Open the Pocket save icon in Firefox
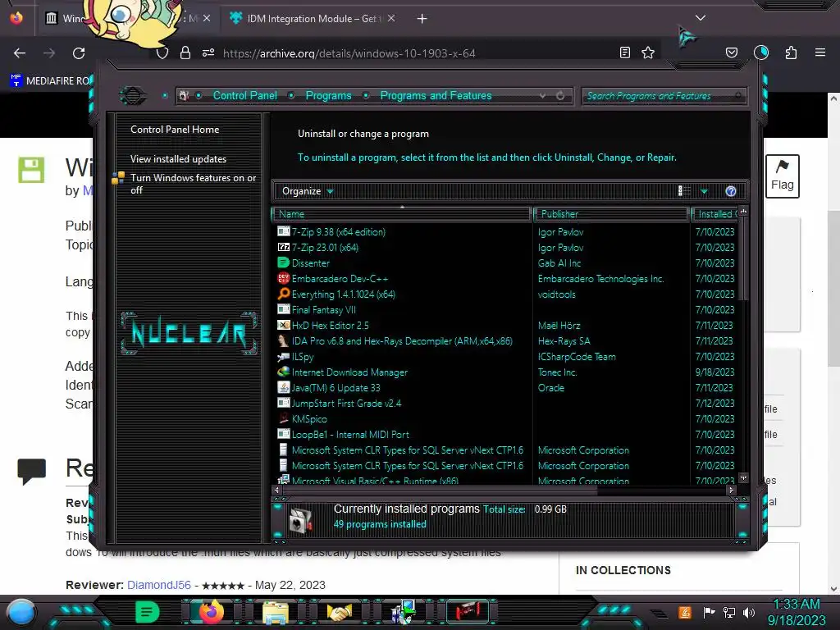This screenshot has height=630, width=840. [x=731, y=52]
